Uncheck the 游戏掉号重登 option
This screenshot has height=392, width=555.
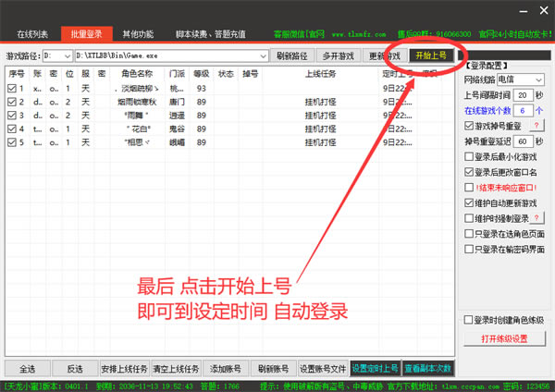[x=469, y=126]
